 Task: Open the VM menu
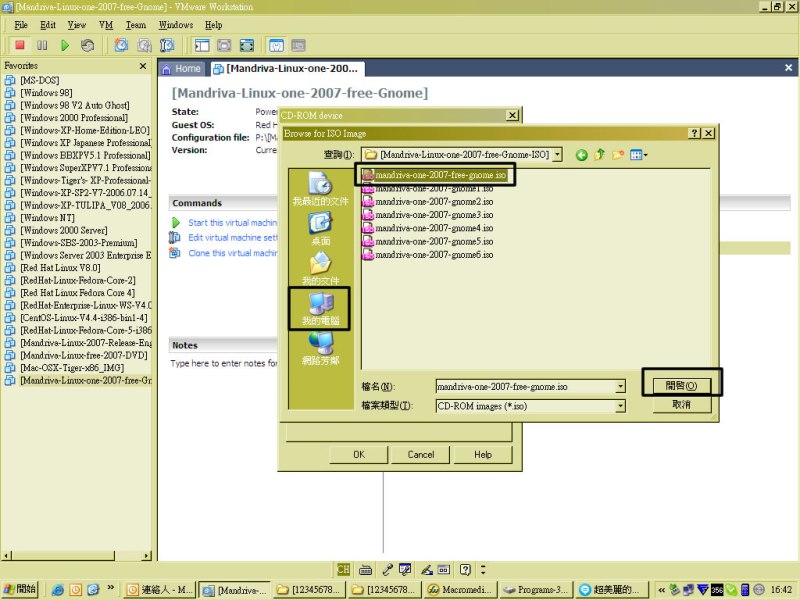click(x=106, y=25)
